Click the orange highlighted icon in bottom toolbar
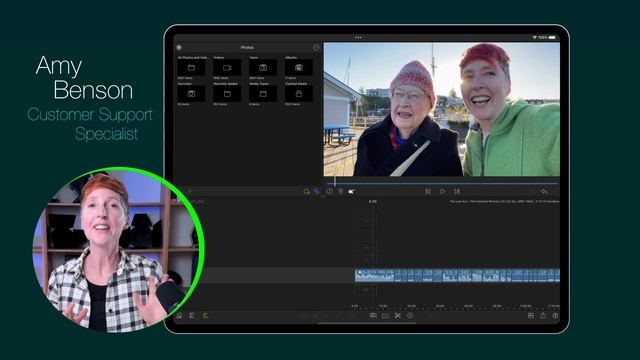This screenshot has width=640, height=360. [x=205, y=316]
